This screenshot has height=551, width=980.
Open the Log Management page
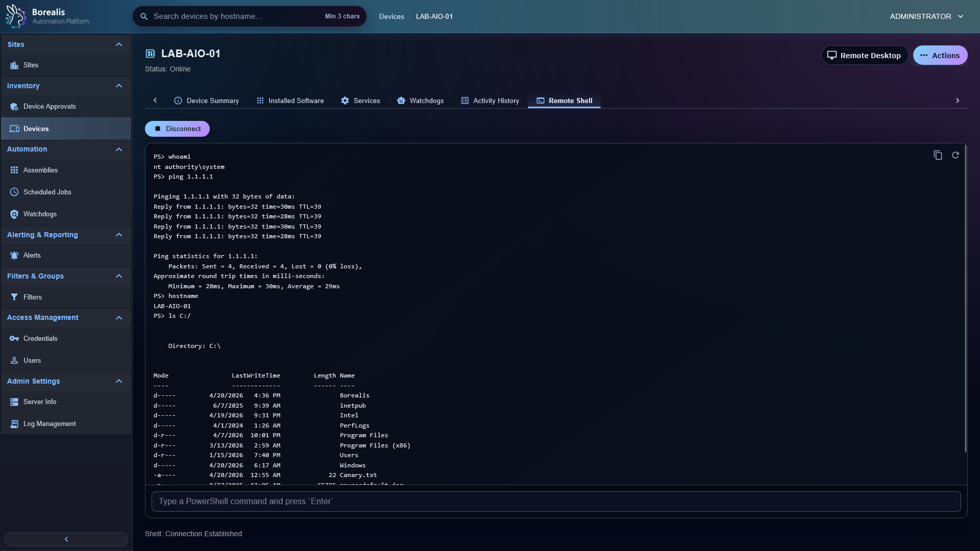point(66,424)
